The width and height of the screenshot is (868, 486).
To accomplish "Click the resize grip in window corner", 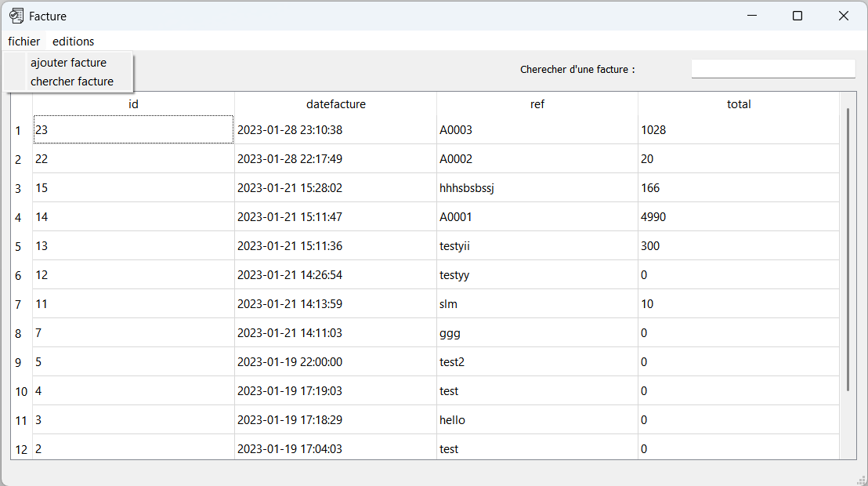I will click(862, 480).
